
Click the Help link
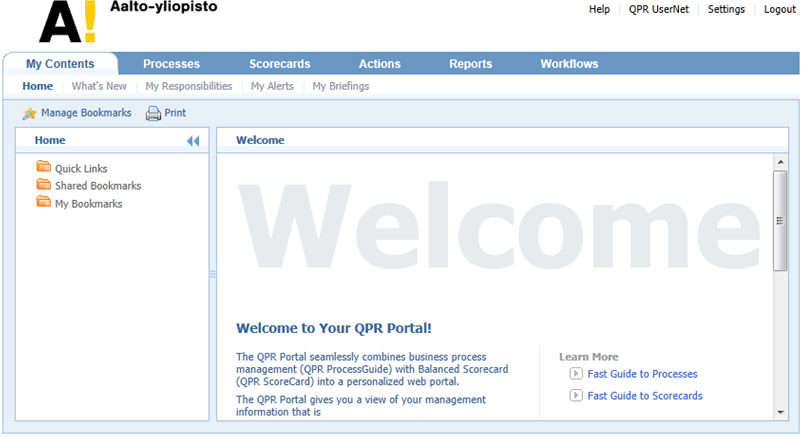click(x=599, y=9)
